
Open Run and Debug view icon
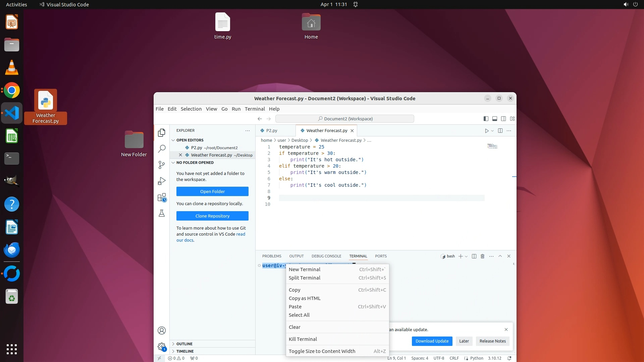point(162,181)
